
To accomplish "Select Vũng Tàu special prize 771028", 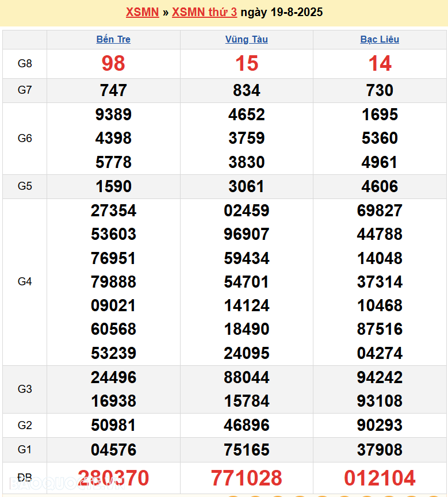I will click(x=246, y=478).
